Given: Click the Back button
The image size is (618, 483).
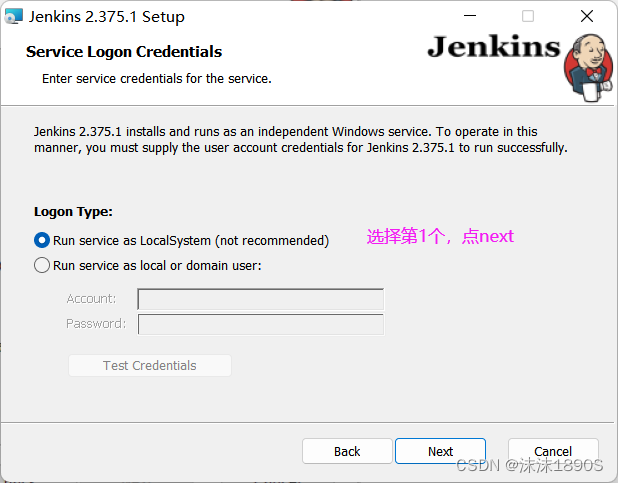Looking at the screenshot, I should click(347, 451).
